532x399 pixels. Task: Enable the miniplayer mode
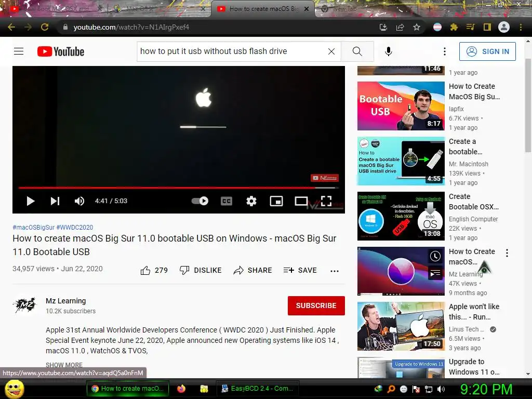(276, 201)
